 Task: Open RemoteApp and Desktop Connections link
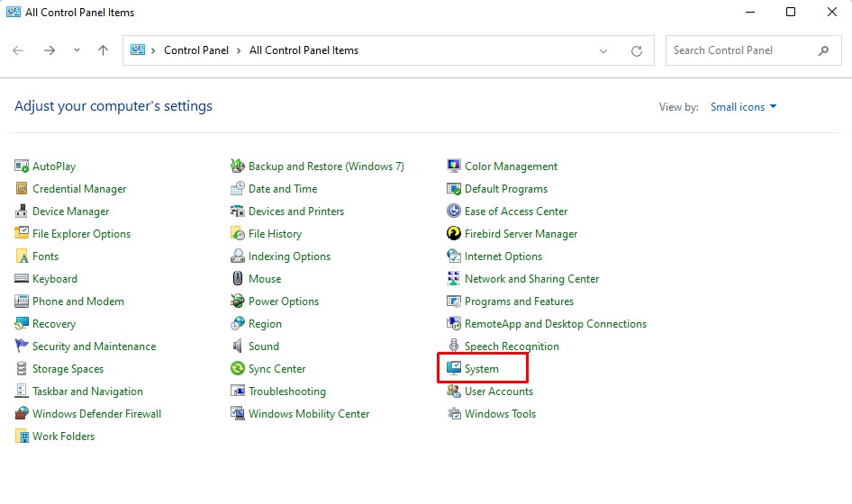pos(556,324)
